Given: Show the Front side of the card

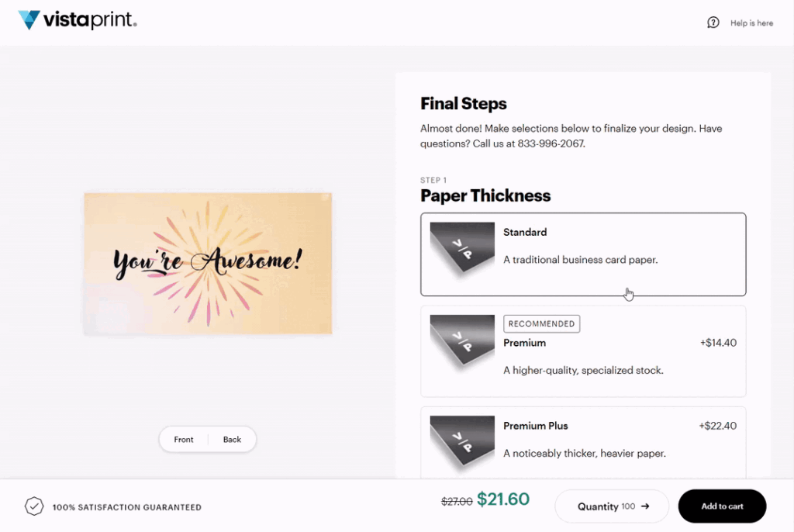Looking at the screenshot, I should (x=183, y=439).
